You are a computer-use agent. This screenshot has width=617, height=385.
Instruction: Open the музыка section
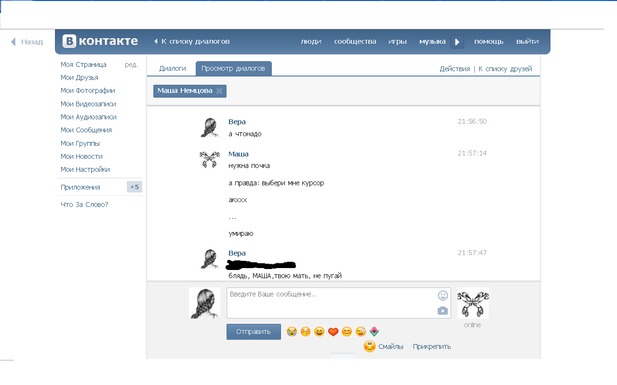(432, 41)
